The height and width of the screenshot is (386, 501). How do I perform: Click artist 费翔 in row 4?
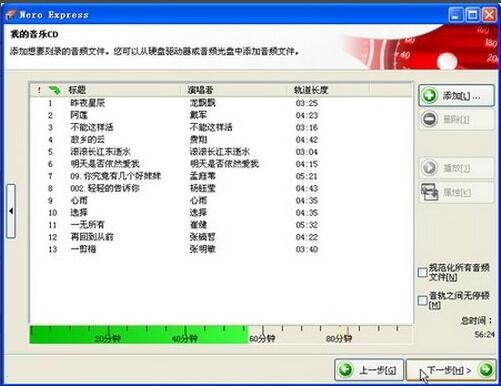[x=198, y=139]
